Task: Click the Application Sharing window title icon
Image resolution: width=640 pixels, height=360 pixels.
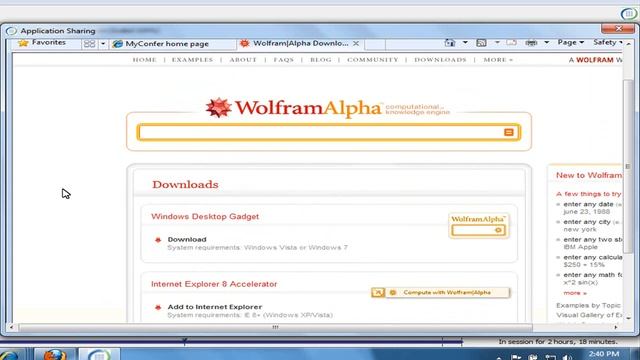Action: (x=11, y=31)
